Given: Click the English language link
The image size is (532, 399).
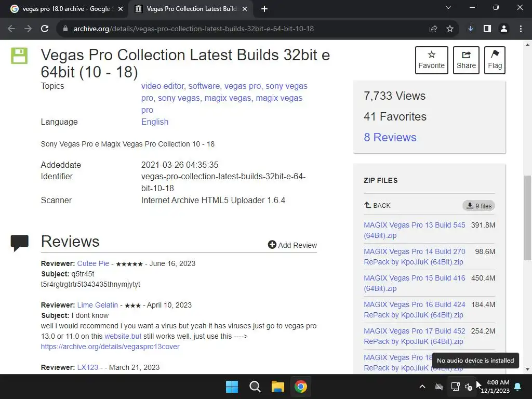Looking at the screenshot, I should click(x=155, y=122).
